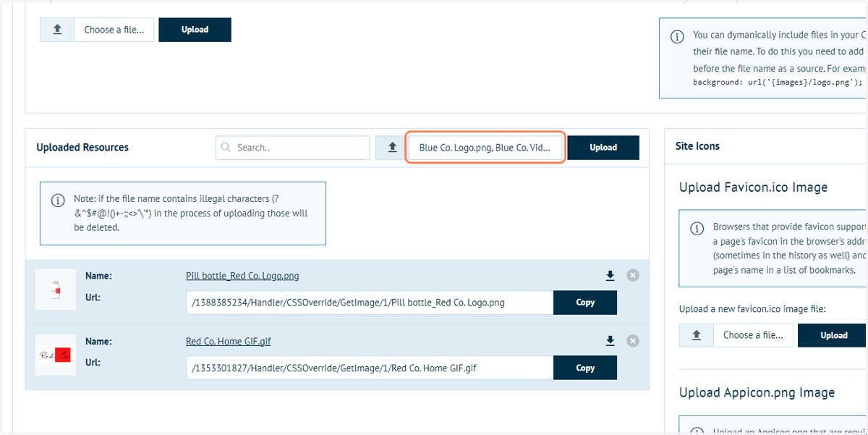868x435 pixels.
Task: Focus the Uploaded Resources search box
Action: pos(293,148)
